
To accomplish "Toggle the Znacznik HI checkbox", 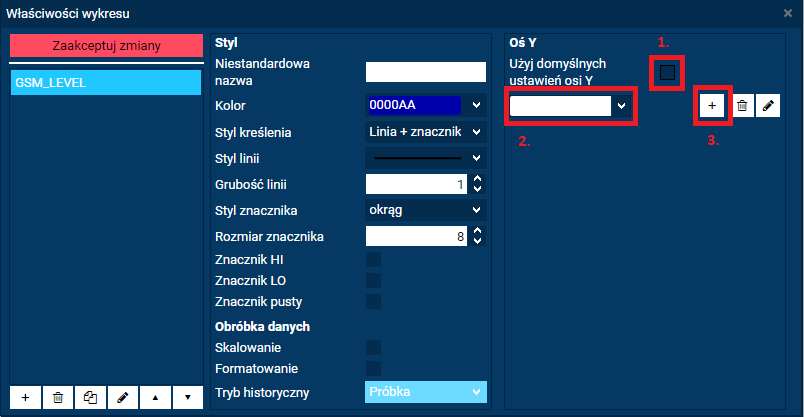I will (373, 259).
